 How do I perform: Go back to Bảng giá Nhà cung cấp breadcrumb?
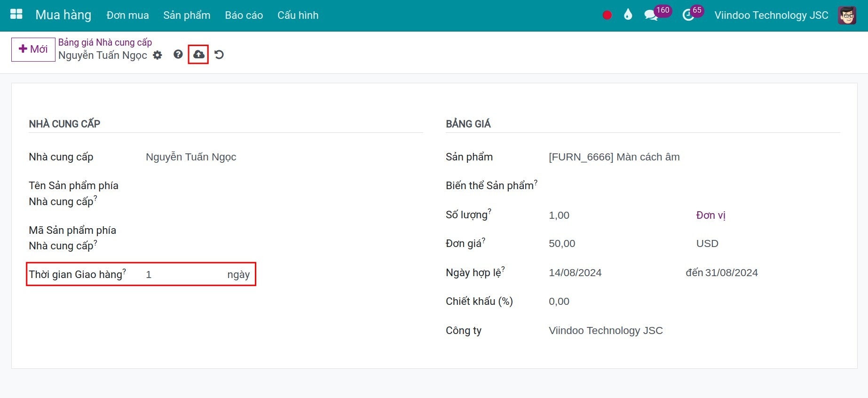tap(105, 42)
